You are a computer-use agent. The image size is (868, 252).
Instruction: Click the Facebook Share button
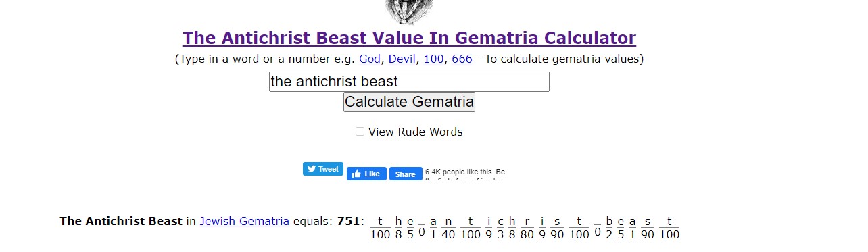click(x=406, y=174)
